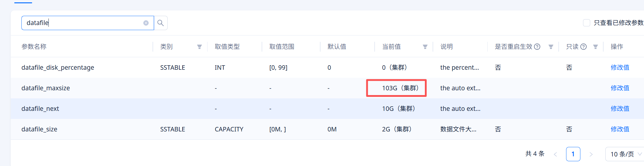Open the 当前值 column filter

click(425, 47)
